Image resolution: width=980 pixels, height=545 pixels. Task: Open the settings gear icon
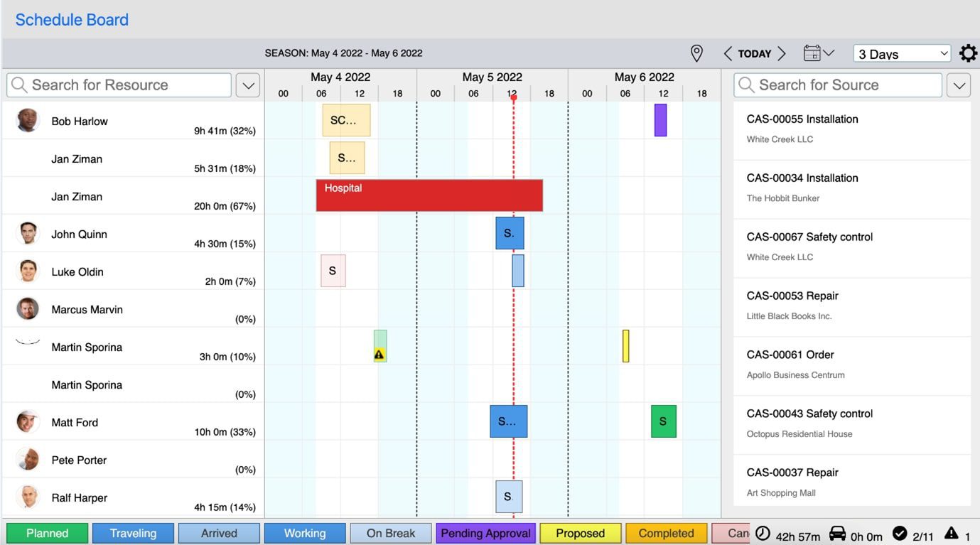click(x=968, y=53)
